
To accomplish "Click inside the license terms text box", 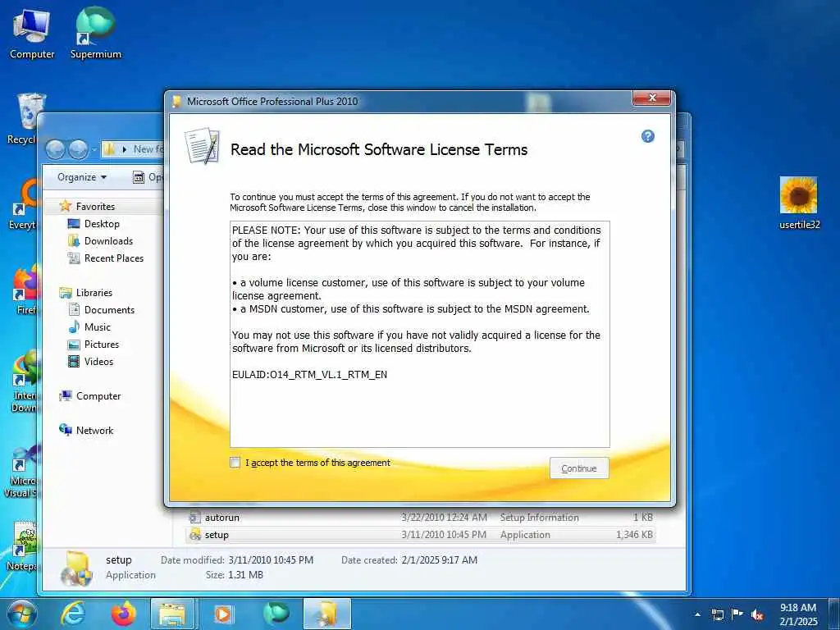I will pyautogui.click(x=419, y=334).
